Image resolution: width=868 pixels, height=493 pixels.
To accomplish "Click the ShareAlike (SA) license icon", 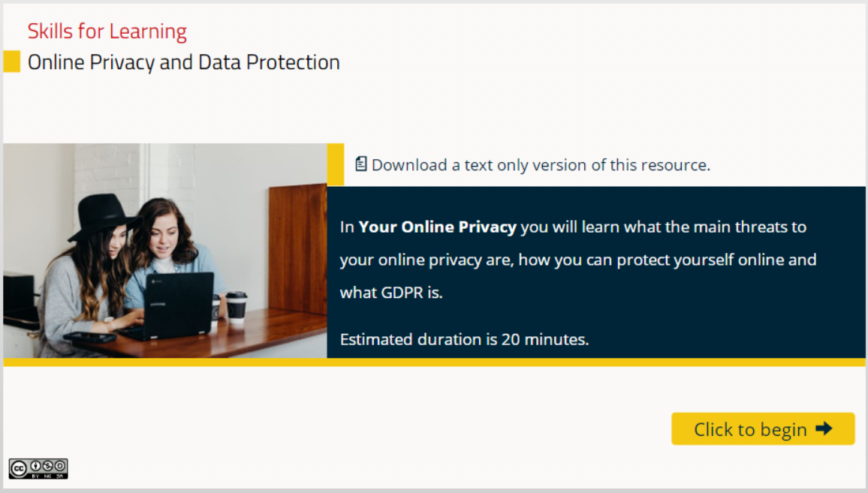I will (x=60, y=464).
